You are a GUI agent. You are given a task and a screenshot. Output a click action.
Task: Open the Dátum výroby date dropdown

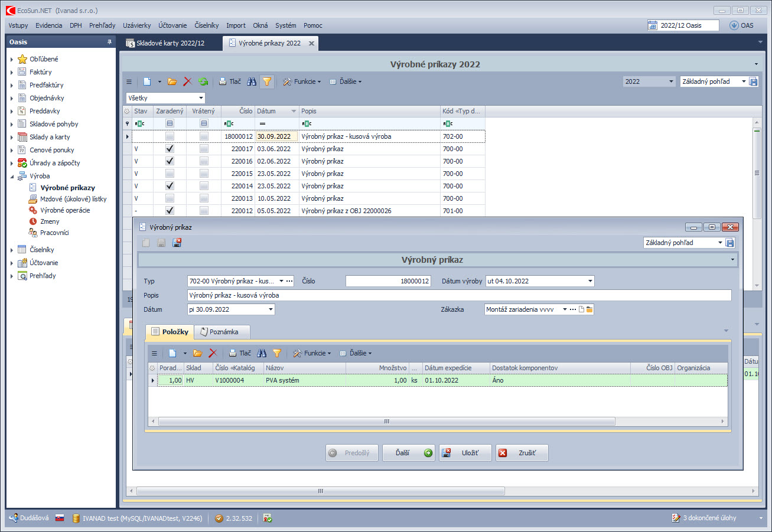point(589,281)
